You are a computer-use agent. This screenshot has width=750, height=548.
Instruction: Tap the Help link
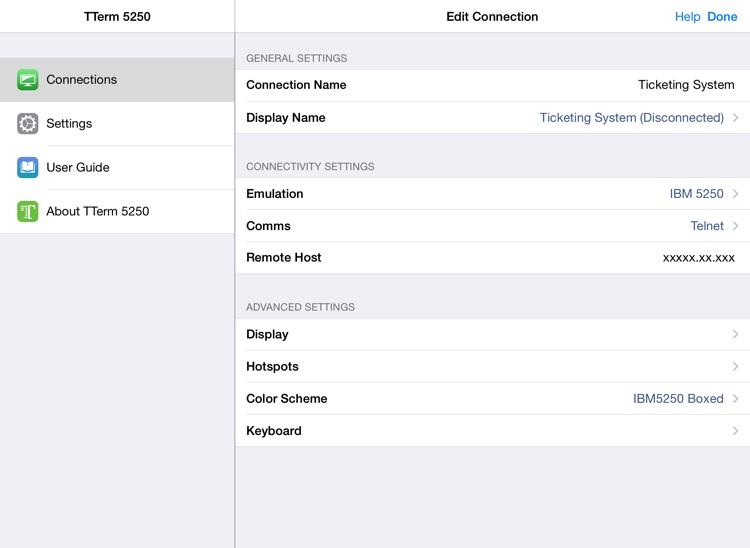(687, 17)
